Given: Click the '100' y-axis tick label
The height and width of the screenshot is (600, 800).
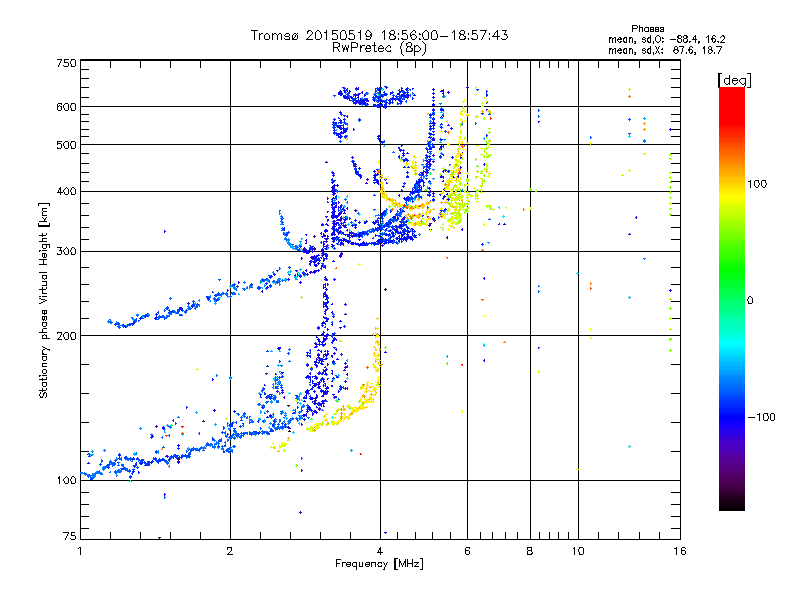Looking at the screenshot, I should [67, 480].
